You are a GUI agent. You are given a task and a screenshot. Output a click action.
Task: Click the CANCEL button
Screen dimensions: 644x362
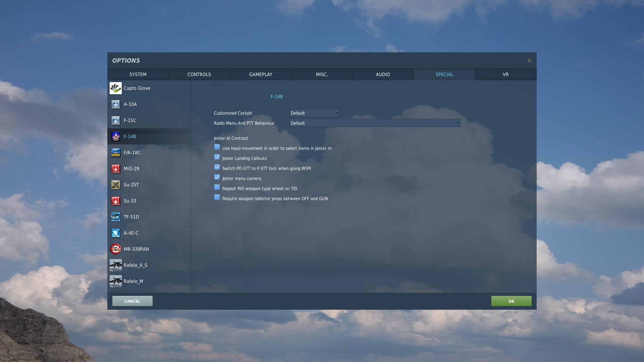pos(132,301)
